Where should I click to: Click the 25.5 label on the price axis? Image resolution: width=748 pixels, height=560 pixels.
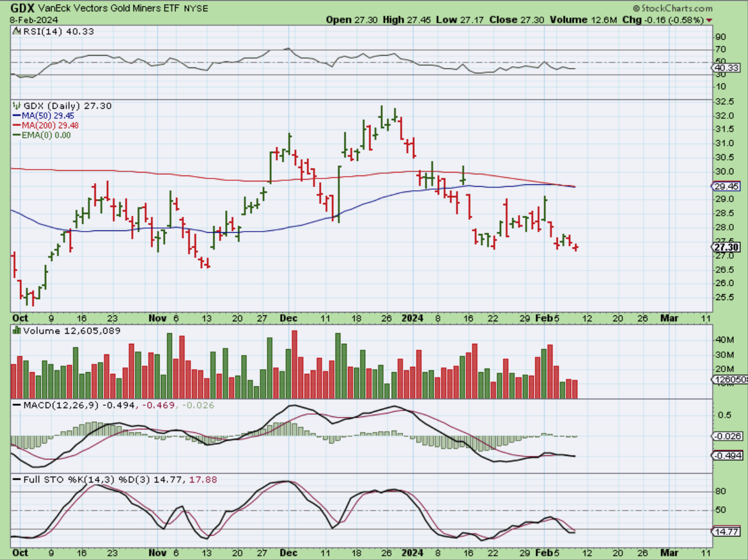click(x=724, y=298)
